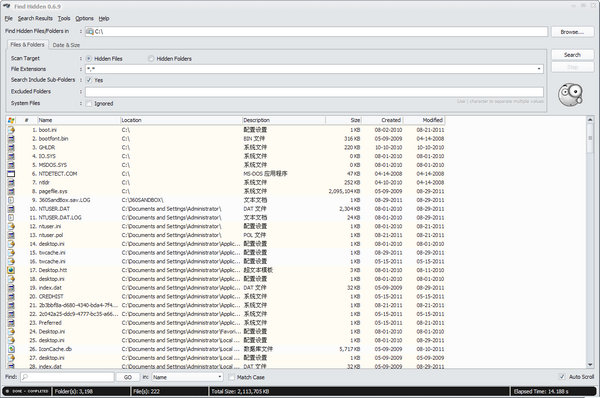Viewport: 600px width, 398px height.
Task: Click the icon beside NTDETECT.COM row
Action: 11,174
